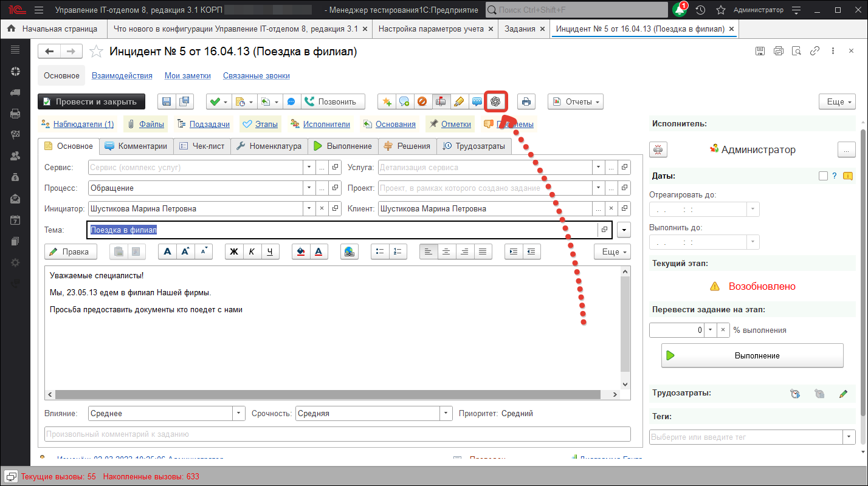Toggle the checkbox in Даты section
The image size is (868, 486).
click(x=823, y=176)
